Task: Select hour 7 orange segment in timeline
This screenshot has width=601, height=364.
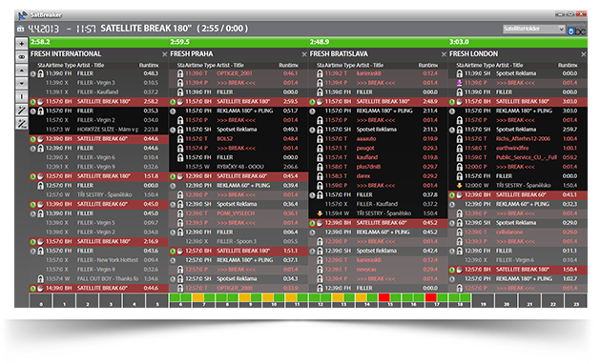Action: click(197, 297)
